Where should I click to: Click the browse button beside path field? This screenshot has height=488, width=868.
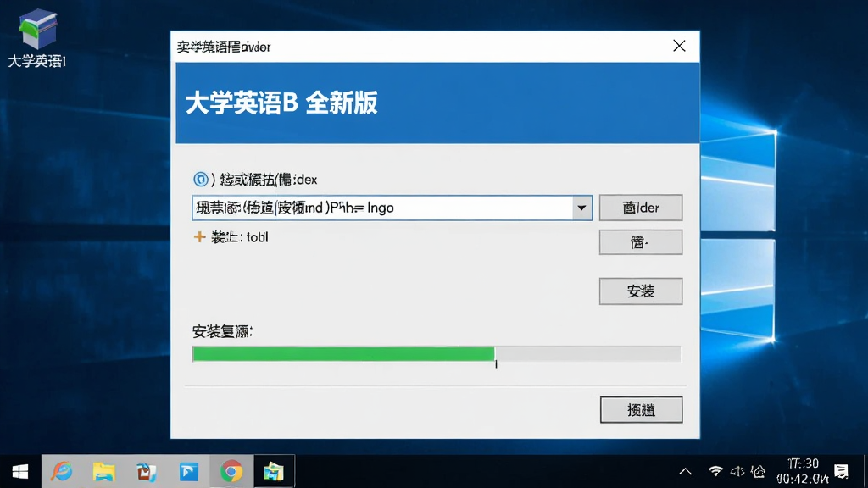(x=641, y=208)
